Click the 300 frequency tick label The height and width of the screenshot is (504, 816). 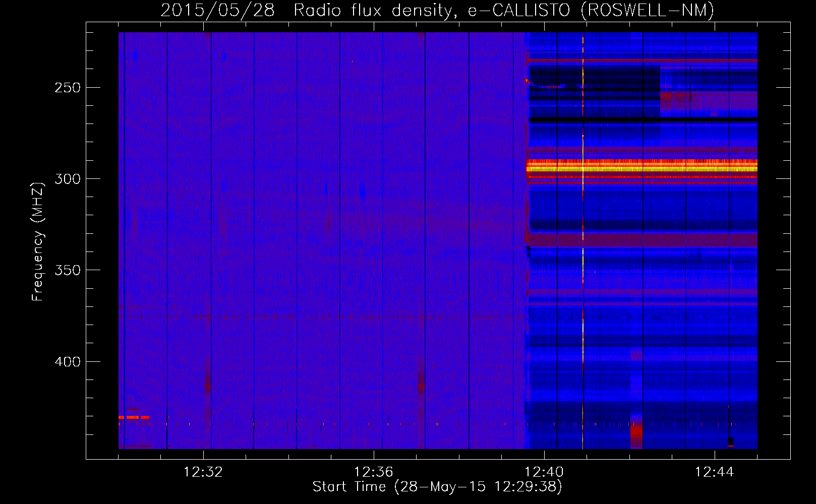(68, 179)
